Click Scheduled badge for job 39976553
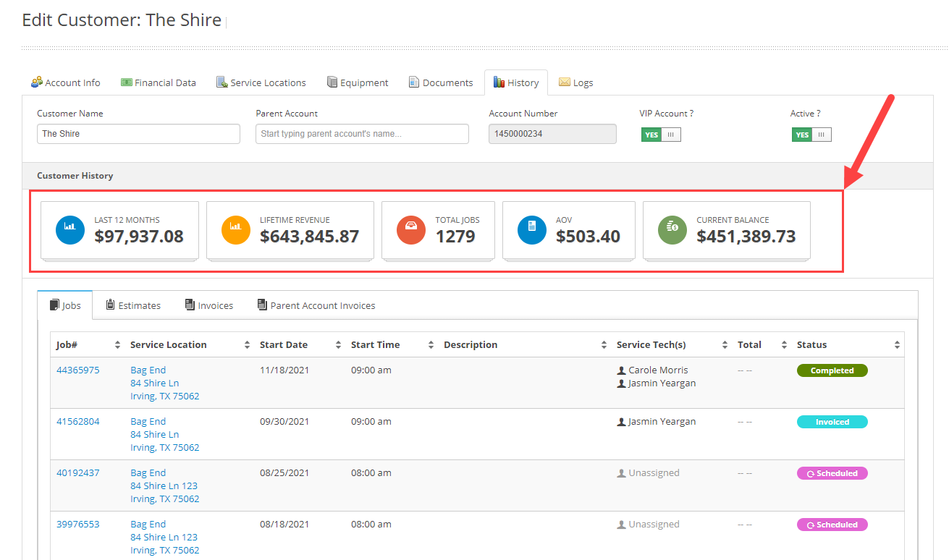The height and width of the screenshot is (560, 949). [x=832, y=525]
